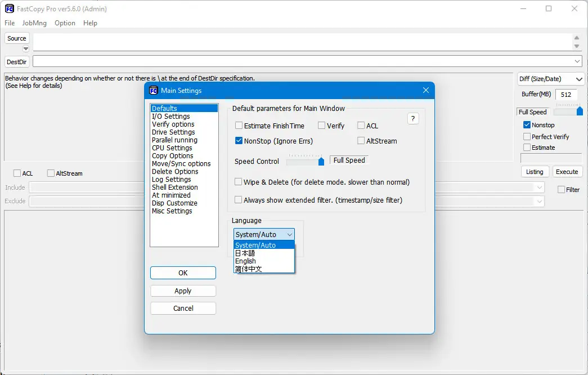Select Misc Settings category

tap(184, 211)
